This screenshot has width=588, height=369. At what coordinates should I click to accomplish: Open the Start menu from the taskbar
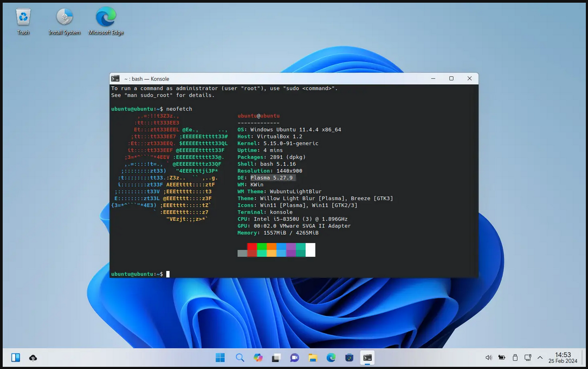[220, 358]
